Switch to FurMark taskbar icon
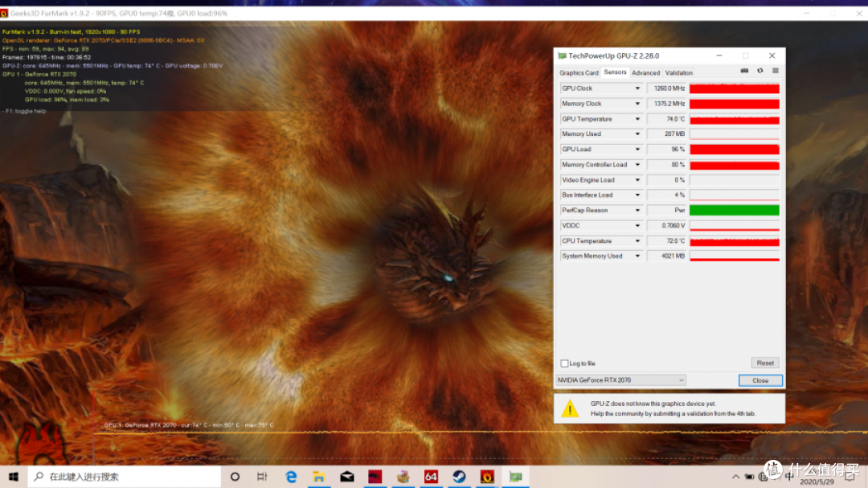Screen dimensions: 868x488 tap(487, 477)
